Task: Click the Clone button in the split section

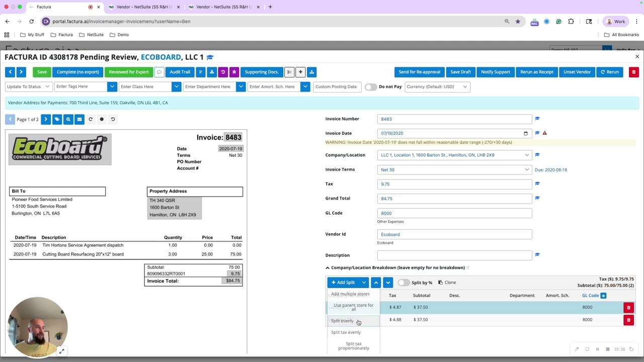Action: coord(447,283)
